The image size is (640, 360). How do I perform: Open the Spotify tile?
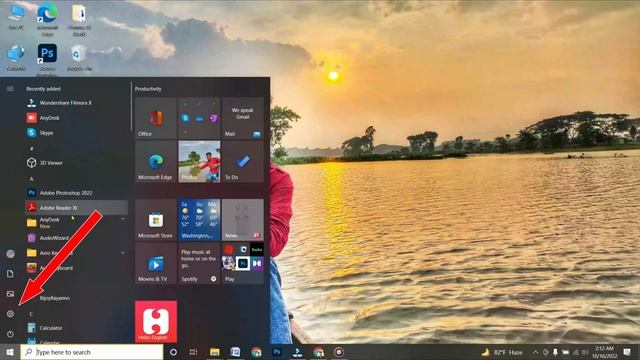point(199,263)
